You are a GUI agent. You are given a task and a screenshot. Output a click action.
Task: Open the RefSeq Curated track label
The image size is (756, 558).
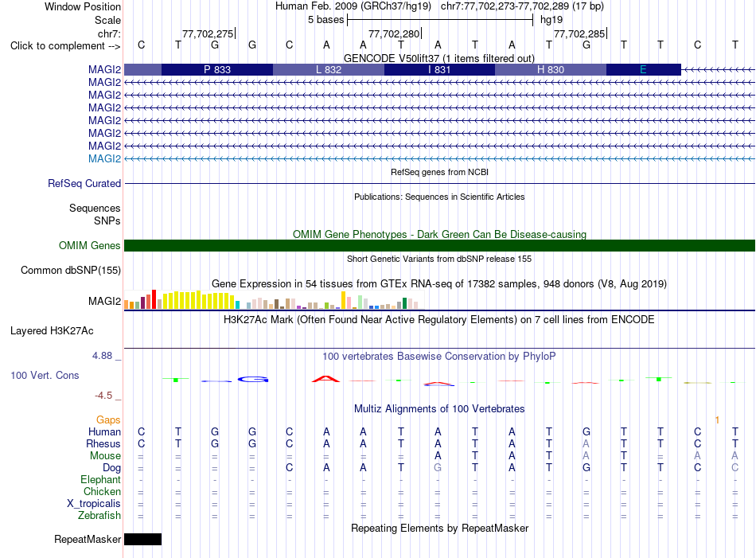coord(84,183)
